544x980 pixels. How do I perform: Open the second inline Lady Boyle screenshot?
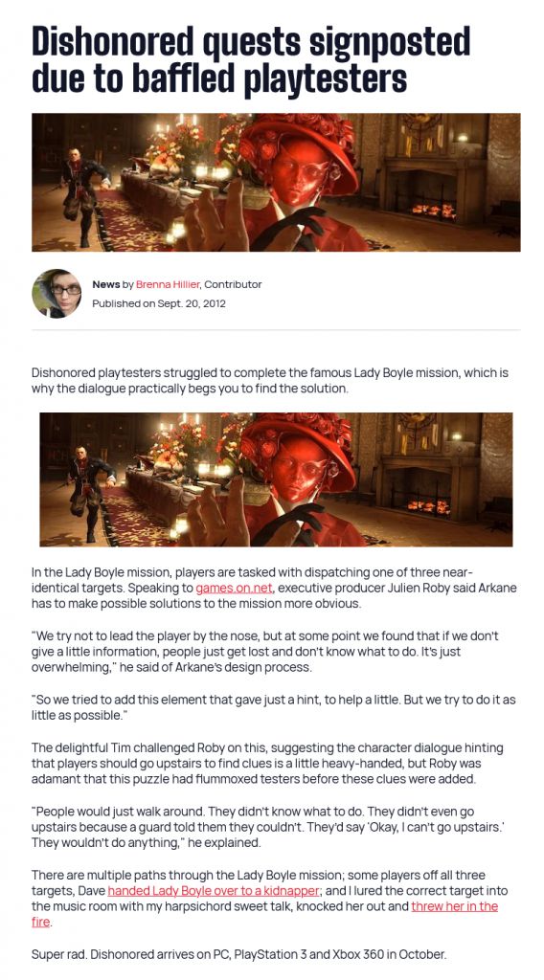pyautogui.click(x=276, y=479)
